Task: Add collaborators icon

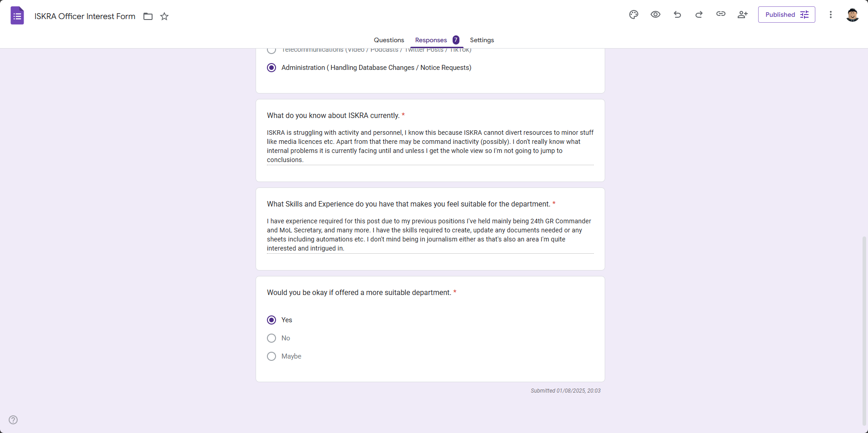Action: pos(743,15)
